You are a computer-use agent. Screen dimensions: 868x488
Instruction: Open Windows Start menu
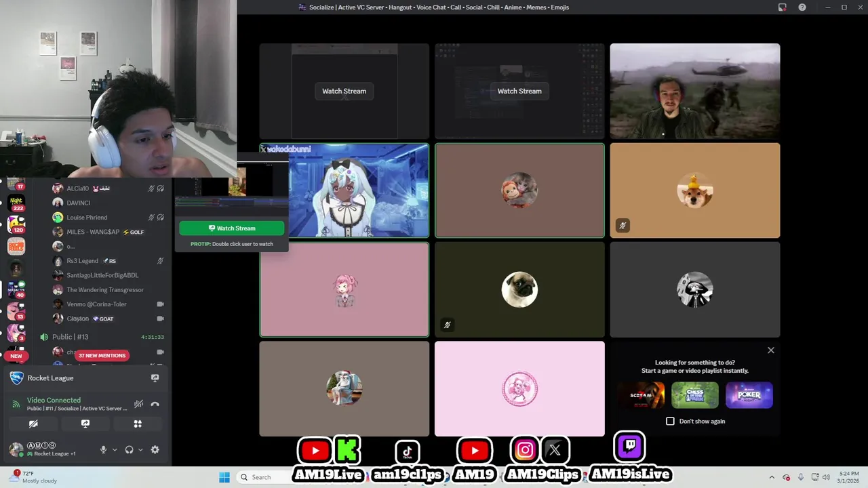[224, 477]
